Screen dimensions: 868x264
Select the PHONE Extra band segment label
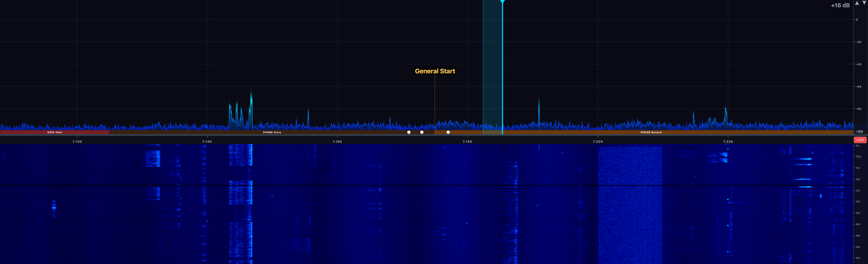coord(272,132)
